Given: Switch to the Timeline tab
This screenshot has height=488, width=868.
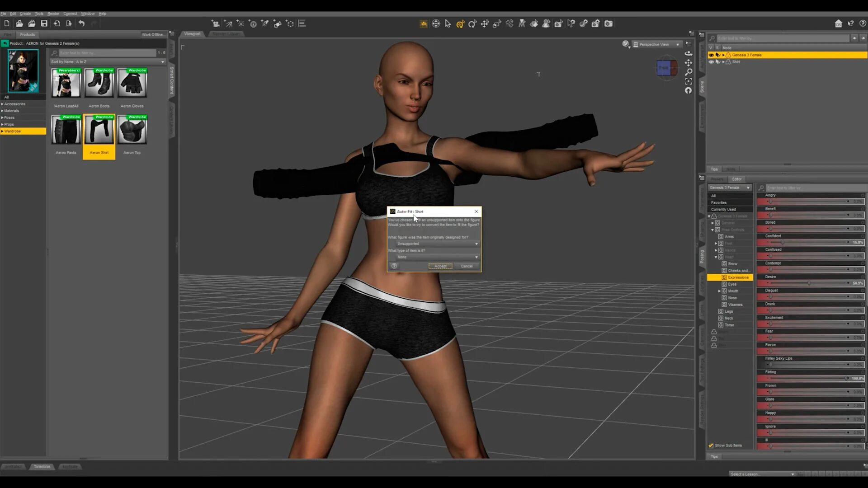Looking at the screenshot, I should (42, 466).
